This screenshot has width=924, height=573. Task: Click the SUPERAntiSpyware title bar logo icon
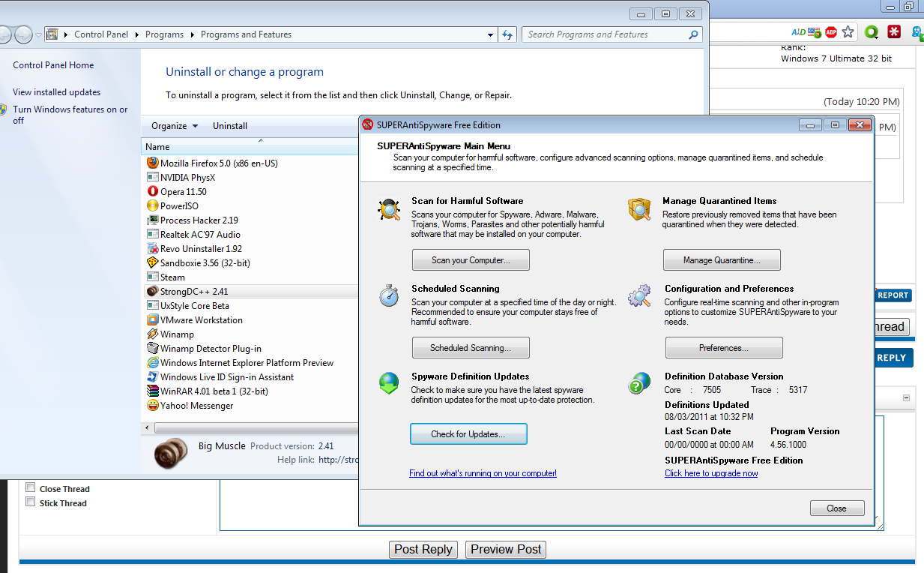point(368,125)
